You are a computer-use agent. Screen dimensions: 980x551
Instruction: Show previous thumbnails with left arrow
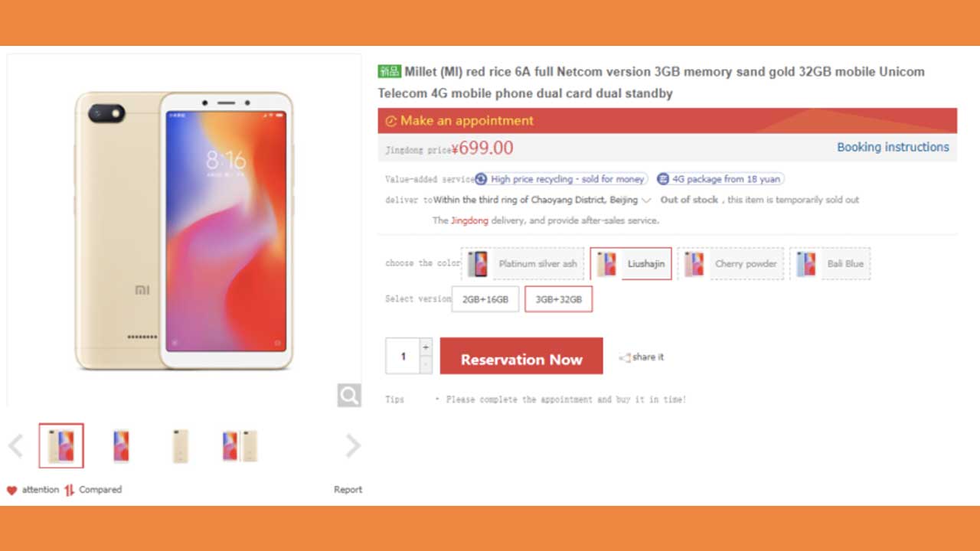pos(16,445)
